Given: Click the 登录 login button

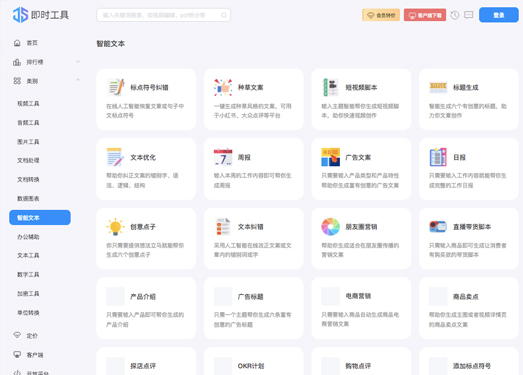Looking at the screenshot, I should coord(499,15).
